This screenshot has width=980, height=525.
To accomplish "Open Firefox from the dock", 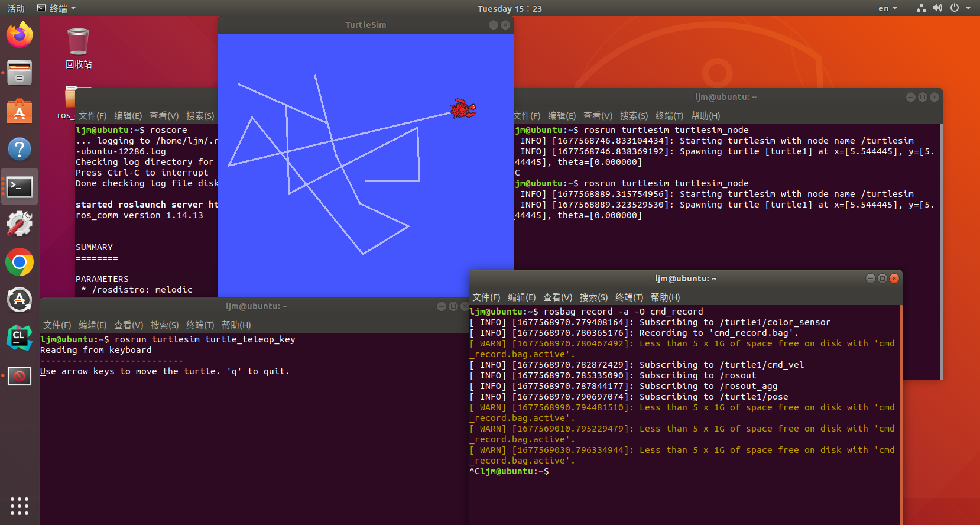I will [20, 35].
